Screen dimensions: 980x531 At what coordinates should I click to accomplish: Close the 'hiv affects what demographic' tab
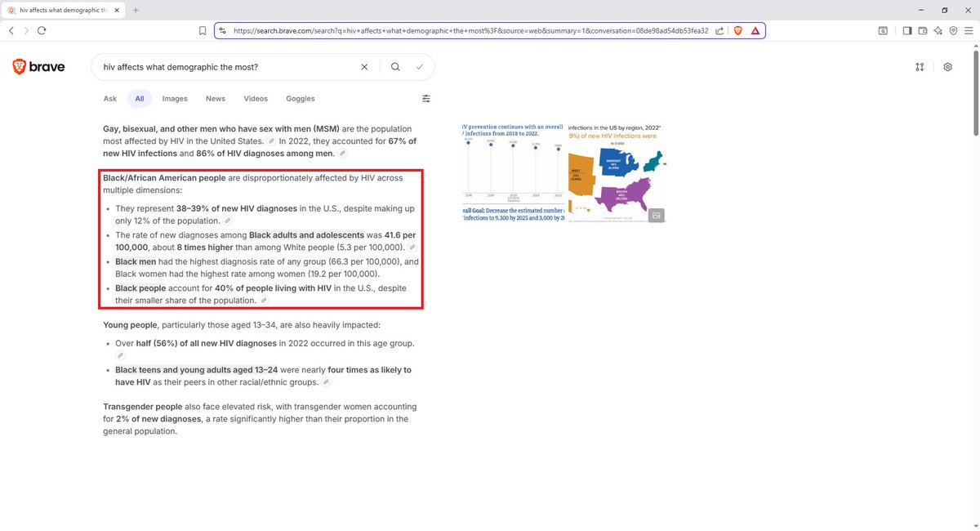(116, 10)
